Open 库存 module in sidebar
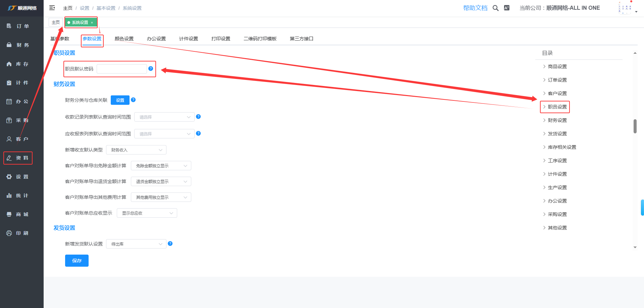644x308 pixels. point(22,64)
